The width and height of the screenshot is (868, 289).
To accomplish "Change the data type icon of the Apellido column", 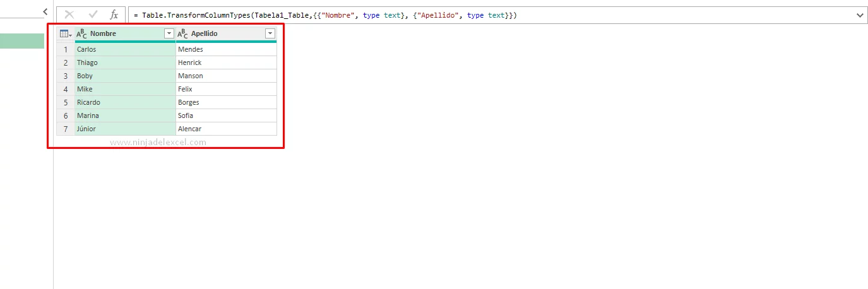I will tap(183, 33).
